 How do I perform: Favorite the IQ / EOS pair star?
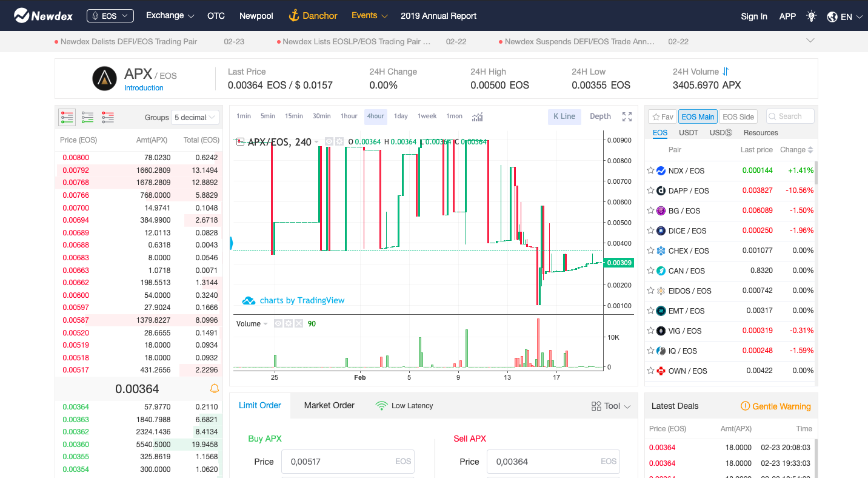pyautogui.click(x=650, y=351)
